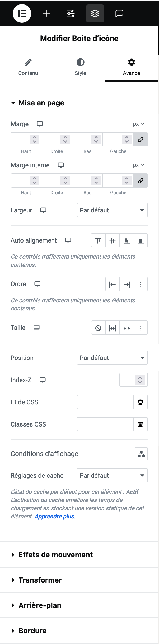Switch to the Style tab
This screenshot has width=159, height=644.
(80, 67)
